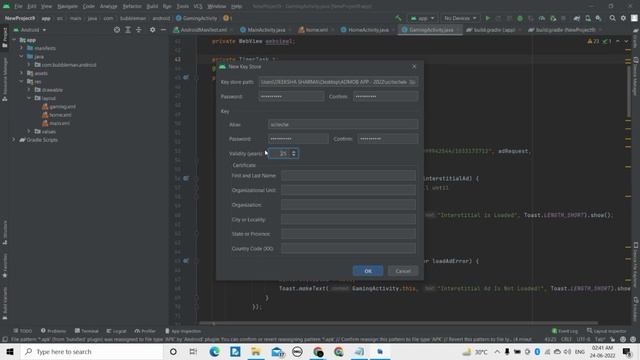Viewport: 640px width, 360px height.
Task: Open the Terminal tool window
Action: [x=87, y=331]
